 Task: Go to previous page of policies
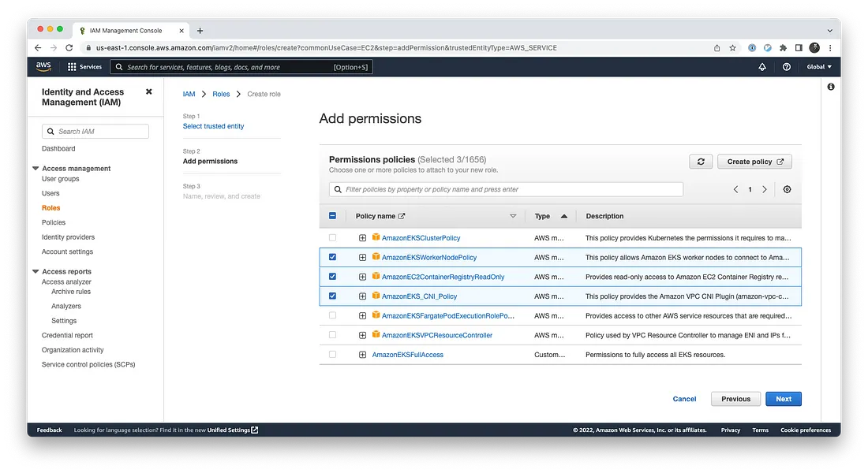click(735, 189)
